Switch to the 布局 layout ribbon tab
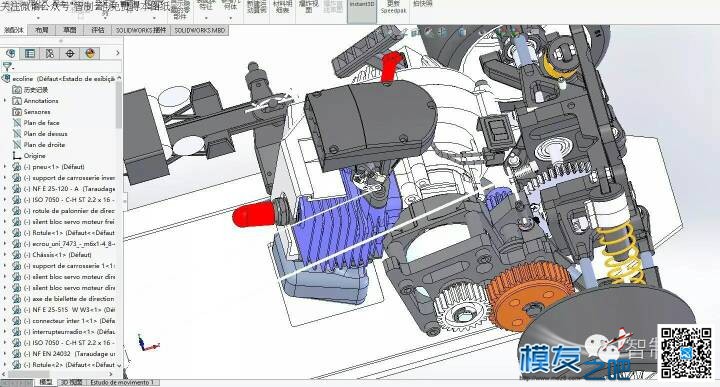720x387 pixels. click(42, 30)
